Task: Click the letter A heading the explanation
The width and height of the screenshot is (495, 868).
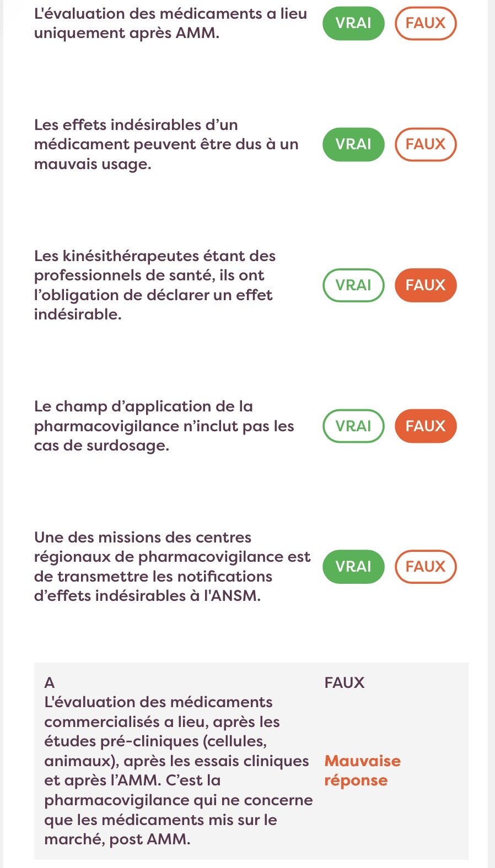Action: pos(50,683)
